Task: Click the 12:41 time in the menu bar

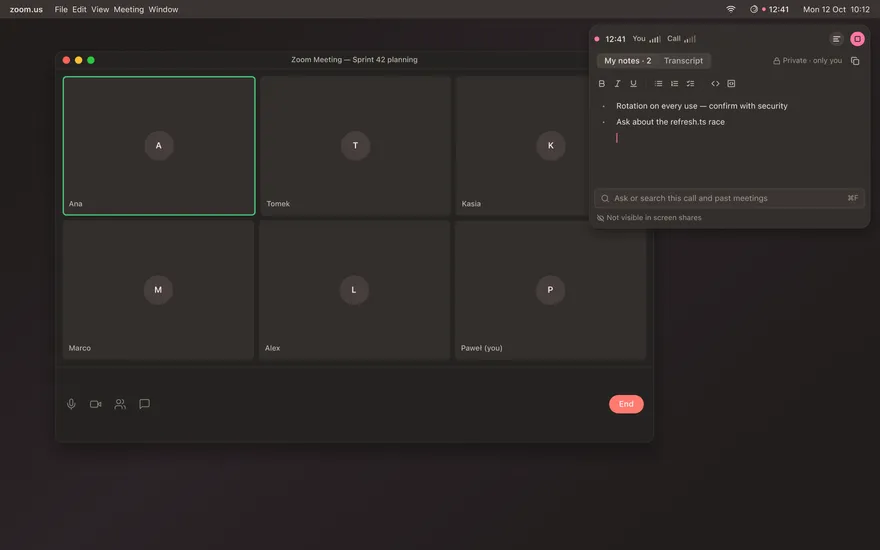Action: click(778, 9)
